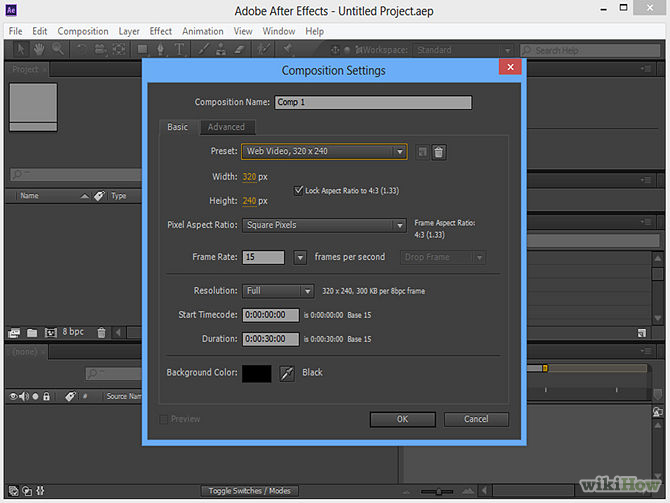670x503 pixels.
Task: Select the Selection arrow tool
Action: (20, 50)
